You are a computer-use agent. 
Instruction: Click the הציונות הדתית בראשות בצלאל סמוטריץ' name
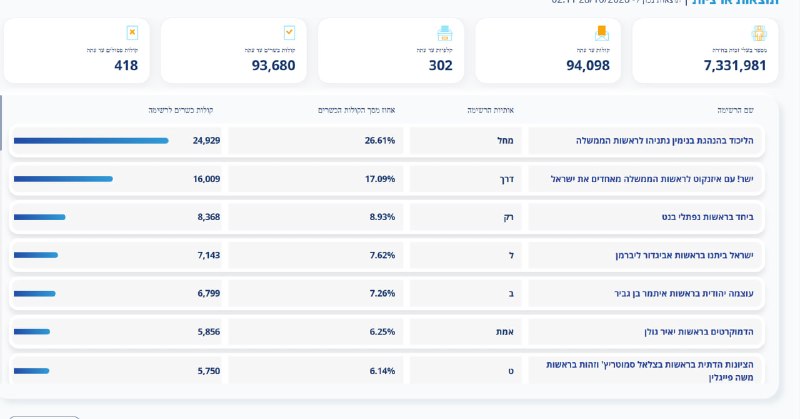(x=649, y=371)
